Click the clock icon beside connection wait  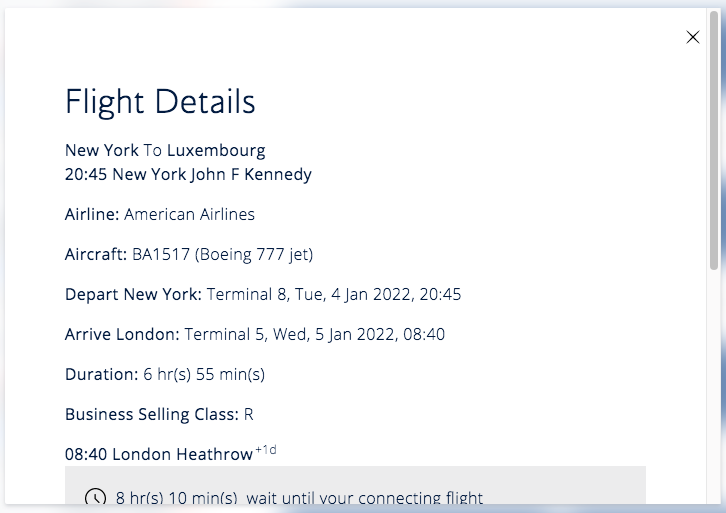[94, 497]
